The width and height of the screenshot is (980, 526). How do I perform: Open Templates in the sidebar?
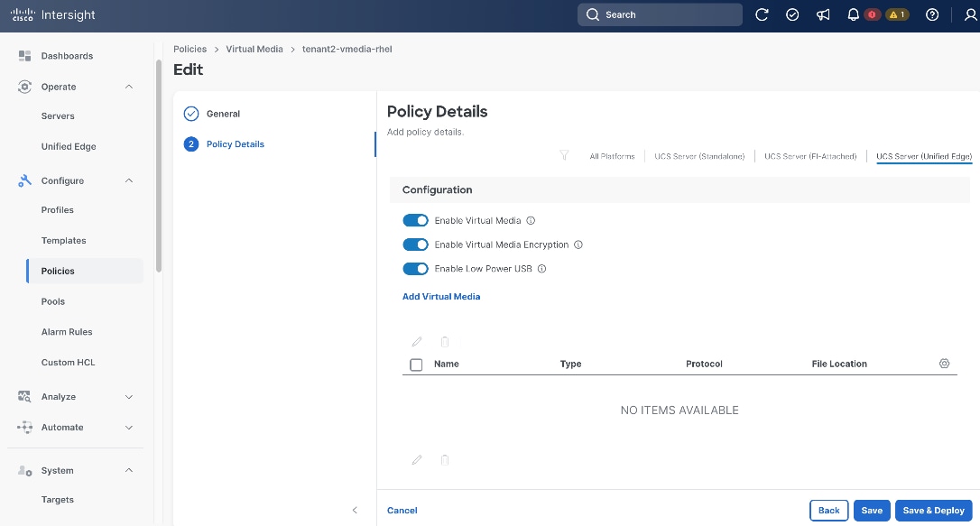(64, 241)
